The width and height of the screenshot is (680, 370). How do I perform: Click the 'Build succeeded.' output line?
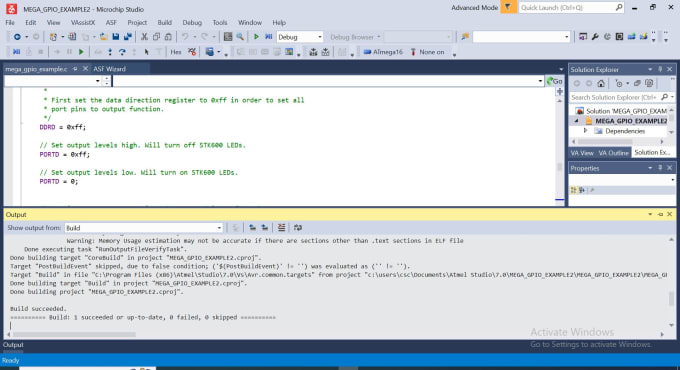pyautogui.click(x=39, y=309)
